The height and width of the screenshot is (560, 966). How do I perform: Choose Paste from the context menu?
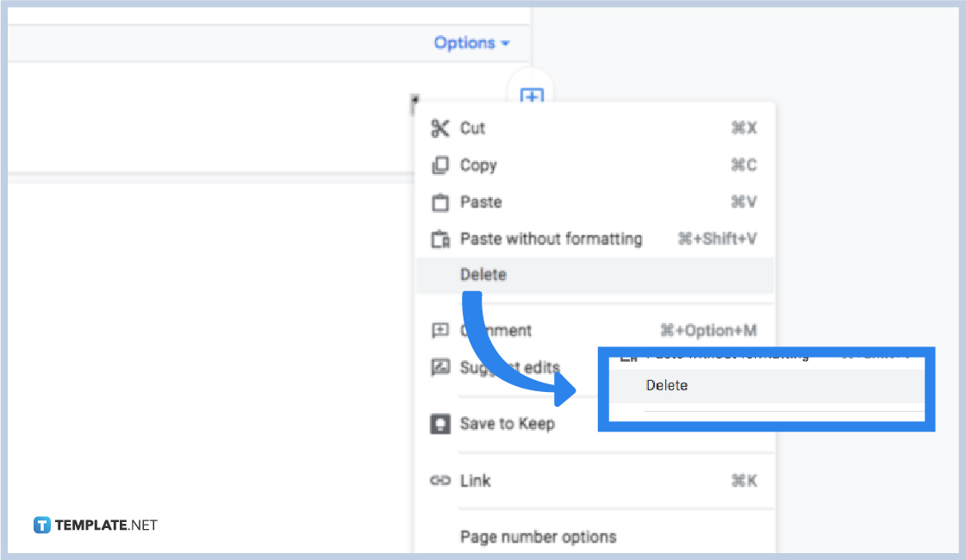coord(481,202)
